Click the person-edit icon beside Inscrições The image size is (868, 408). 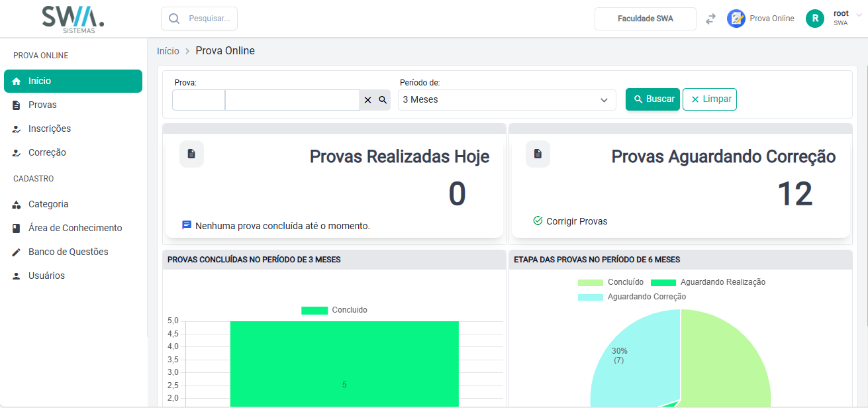17,129
